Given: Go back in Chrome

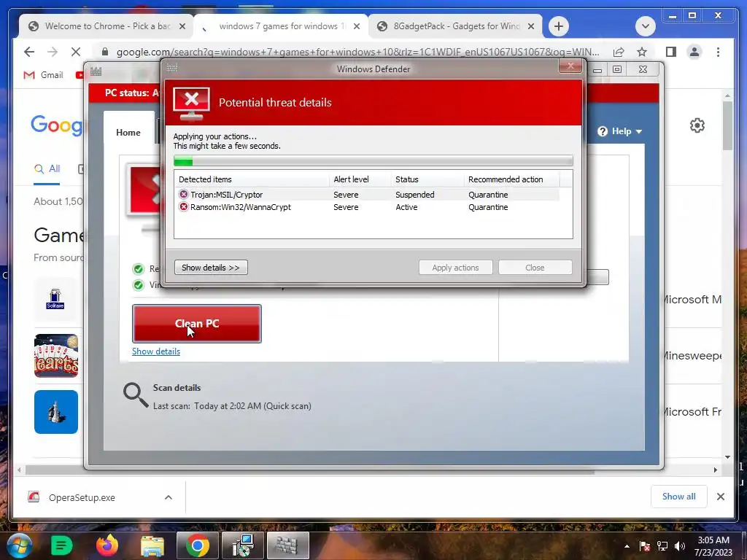Looking at the screenshot, I should click(x=29, y=52).
